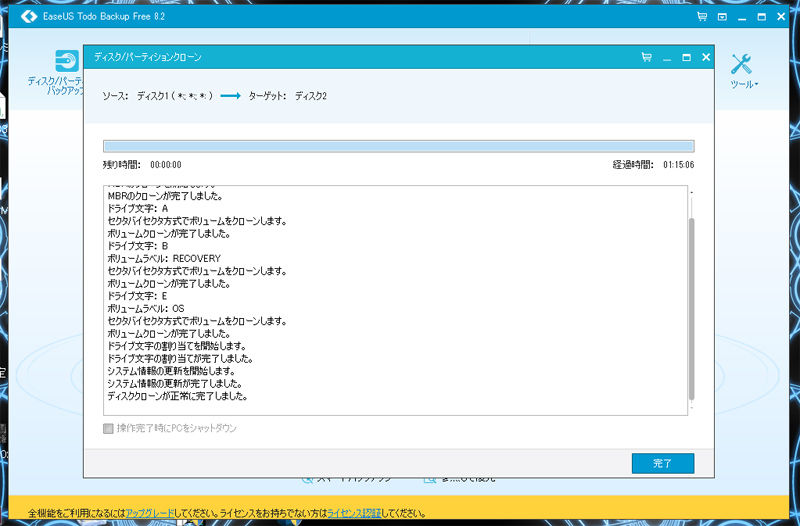Click the wrench tools icon
Image resolution: width=800 pixels, height=526 pixels.
pos(741,64)
